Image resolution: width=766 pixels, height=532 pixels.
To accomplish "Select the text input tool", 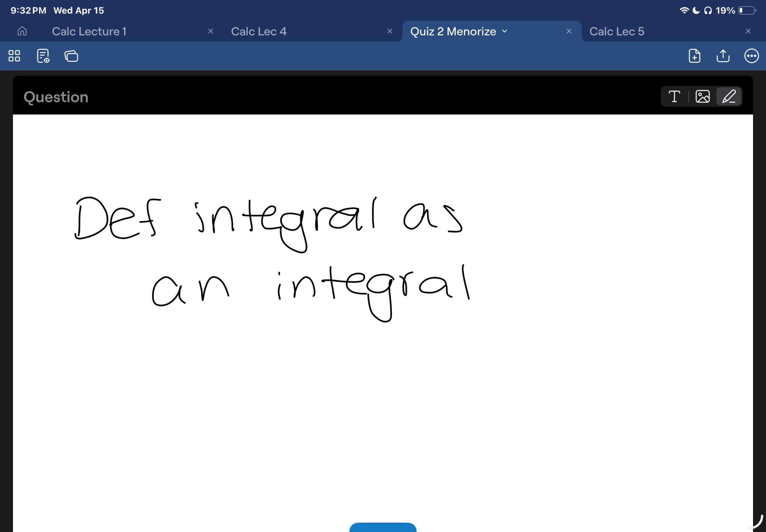I will [674, 97].
